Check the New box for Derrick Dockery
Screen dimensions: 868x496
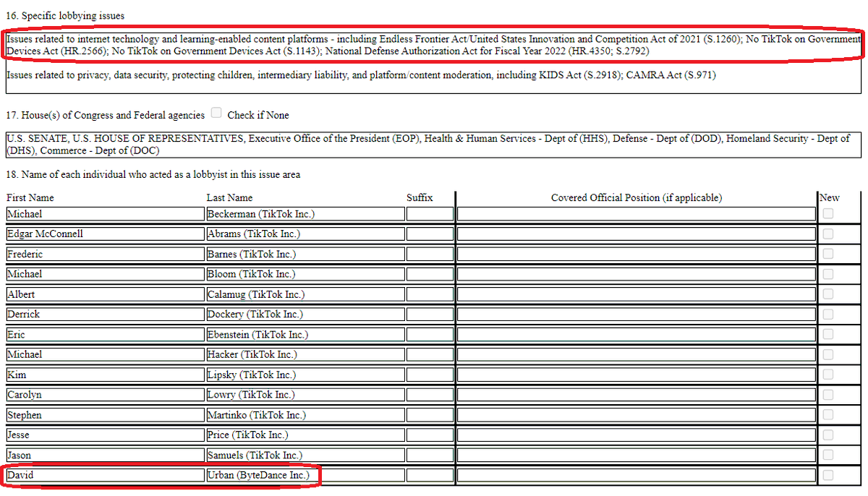click(x=827, y=314)
